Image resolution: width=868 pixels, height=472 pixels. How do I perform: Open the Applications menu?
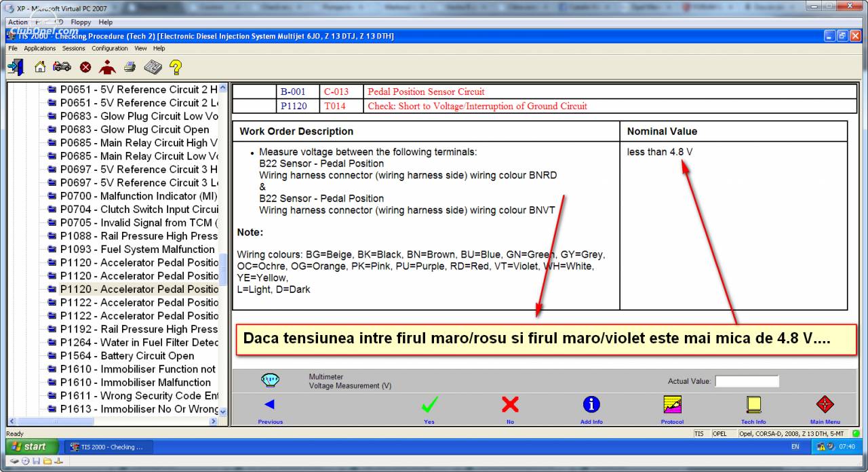40,48
